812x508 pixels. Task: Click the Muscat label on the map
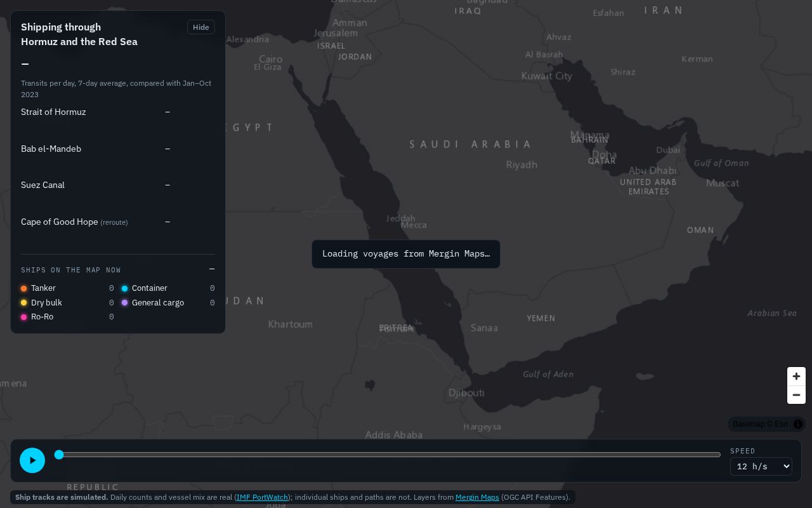click(723, 183)
